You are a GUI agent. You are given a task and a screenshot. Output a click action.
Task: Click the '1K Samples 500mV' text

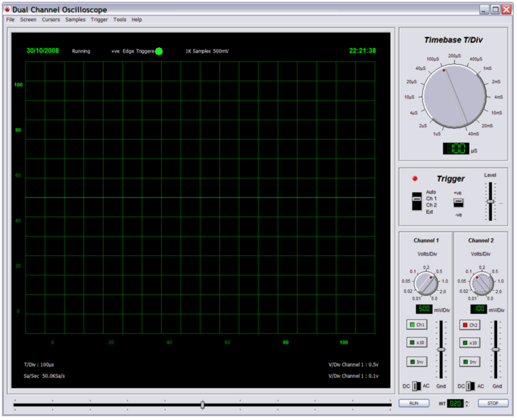[x=207, y=51]
